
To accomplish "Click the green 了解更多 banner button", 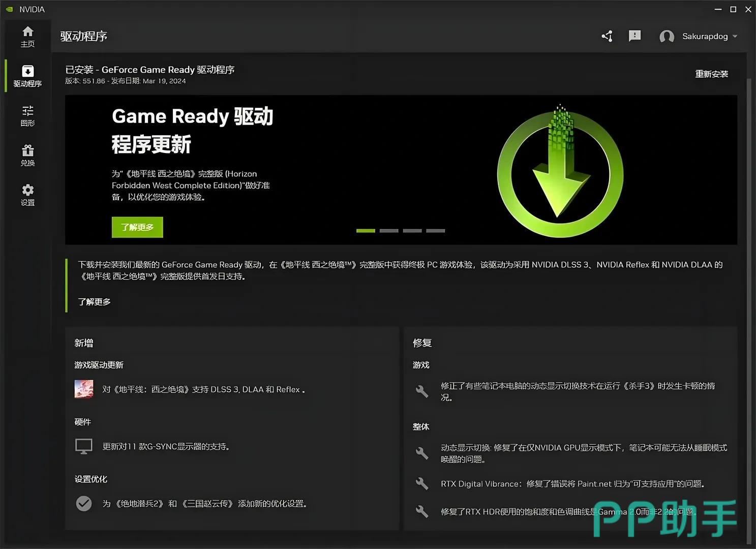I will coord(137,227).
